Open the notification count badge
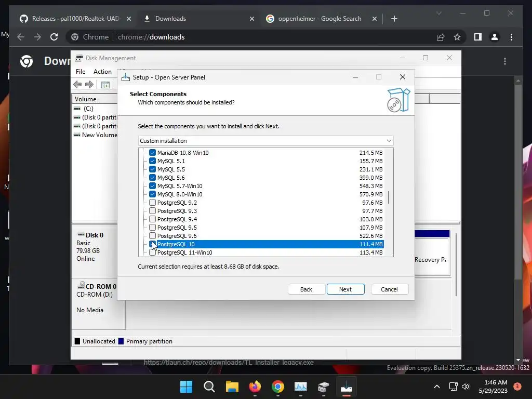 coord(517,386)
